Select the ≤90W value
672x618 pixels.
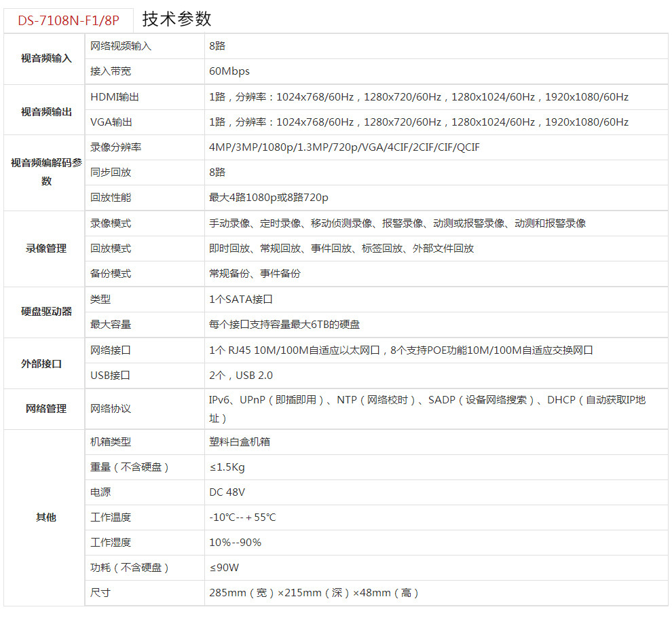tap(224, 568)
